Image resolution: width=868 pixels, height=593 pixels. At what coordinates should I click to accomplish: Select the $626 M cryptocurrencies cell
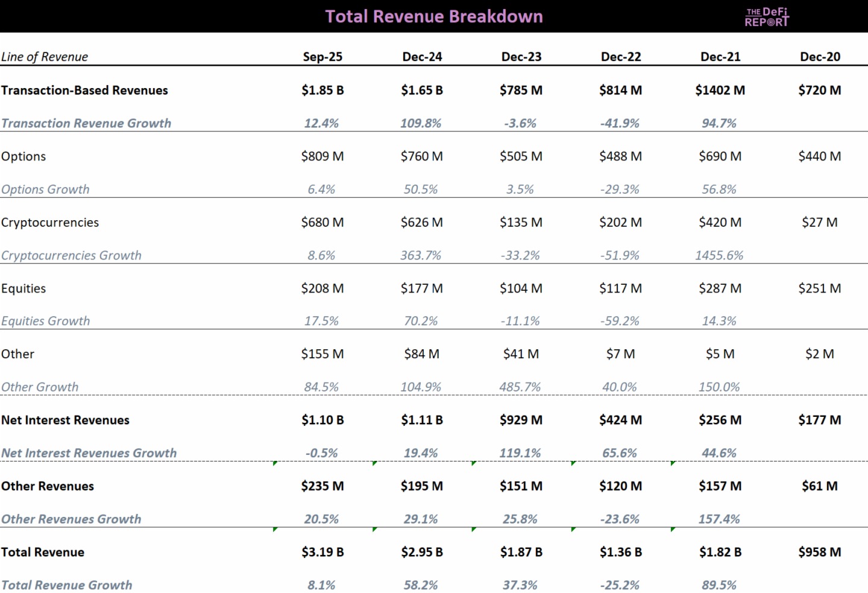(x=421, y=222)
